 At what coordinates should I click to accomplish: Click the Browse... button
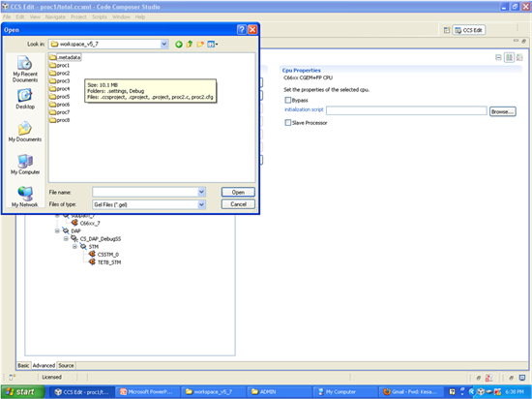[x=502, y=111]
